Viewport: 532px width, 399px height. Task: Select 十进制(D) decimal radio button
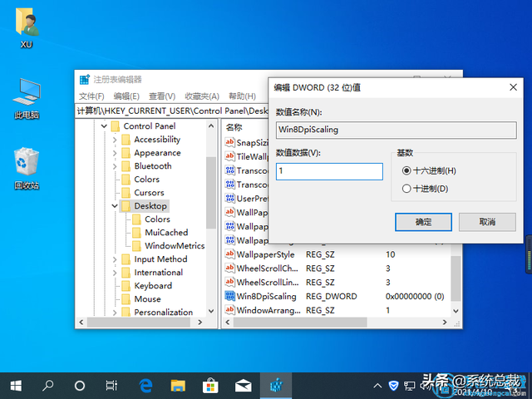pyautogui.click(x=406, y=189)
